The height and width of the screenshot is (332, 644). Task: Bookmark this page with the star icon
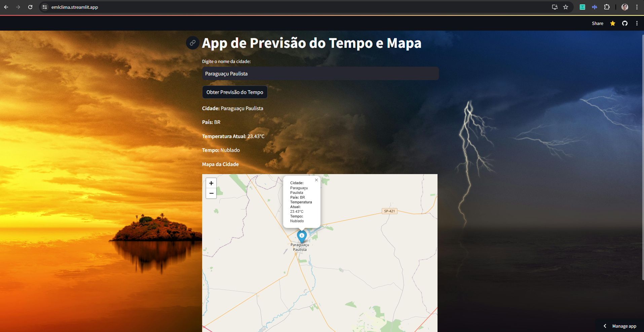point(566,7)
